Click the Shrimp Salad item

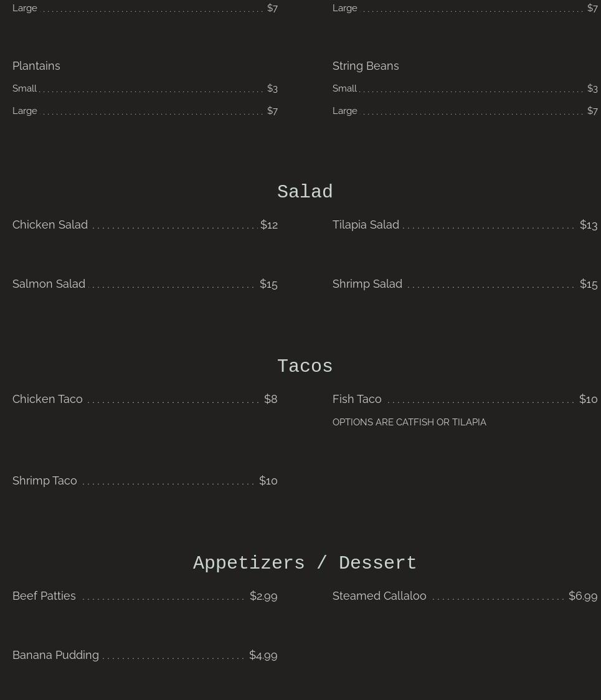[367, 284]
